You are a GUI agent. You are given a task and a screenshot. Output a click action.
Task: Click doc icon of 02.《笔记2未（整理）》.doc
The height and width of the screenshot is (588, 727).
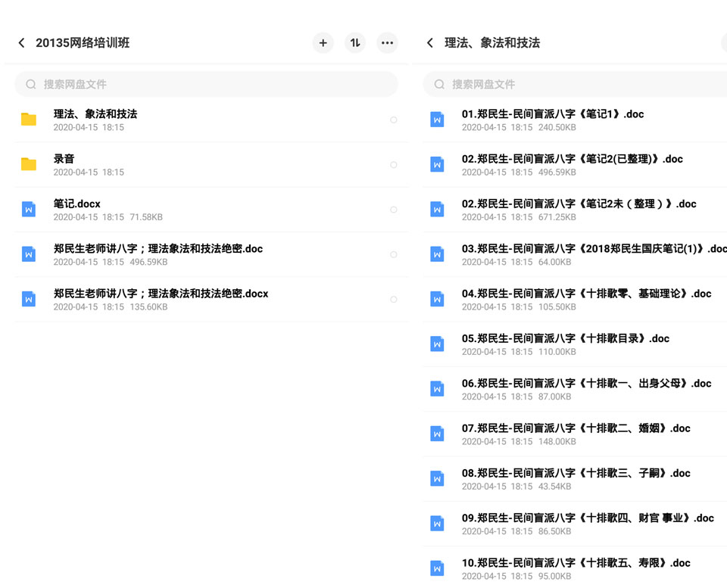click(x=437, y=210)
